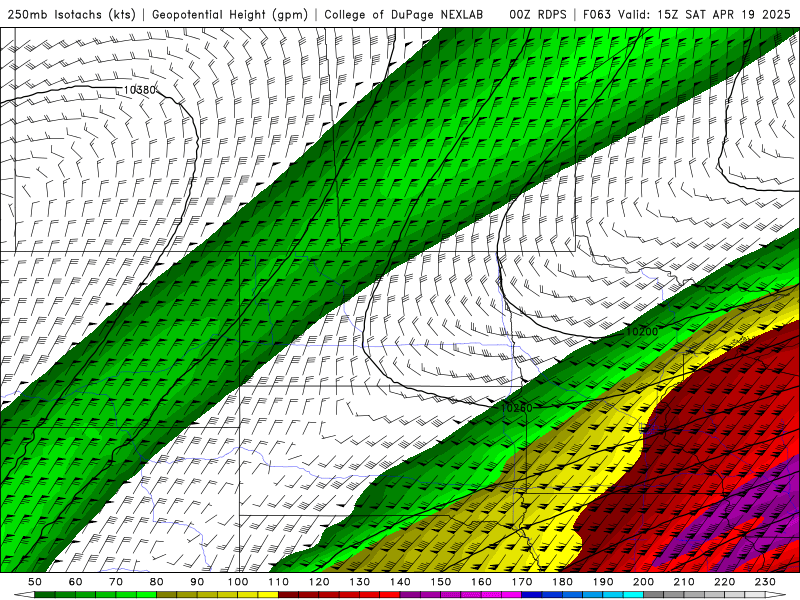This screenshot has width=800, height=600.
Task: Select the dark green swatch under 50
Action: pyautogui.click(x=45, y=595)
